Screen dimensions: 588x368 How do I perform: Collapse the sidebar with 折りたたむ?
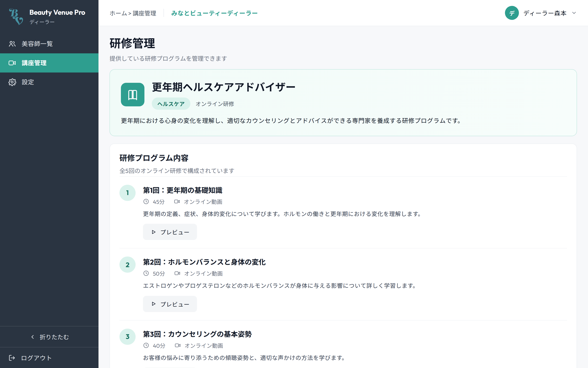click(49, 337)
